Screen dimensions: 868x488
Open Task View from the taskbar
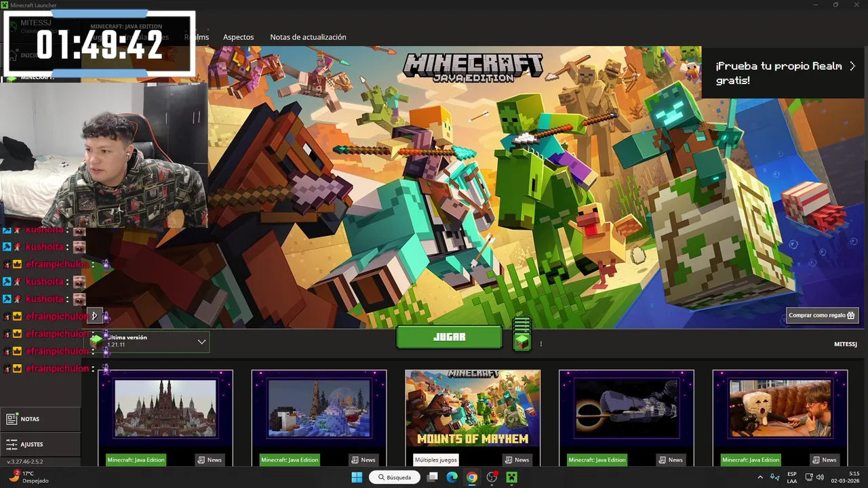433,477
